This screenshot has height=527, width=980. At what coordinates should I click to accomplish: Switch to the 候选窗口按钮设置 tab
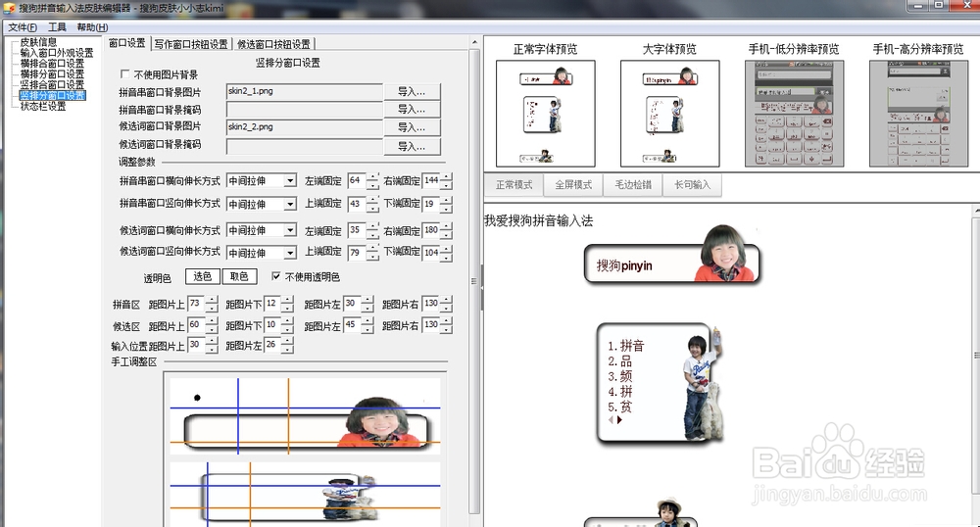[x=273, y=44]
